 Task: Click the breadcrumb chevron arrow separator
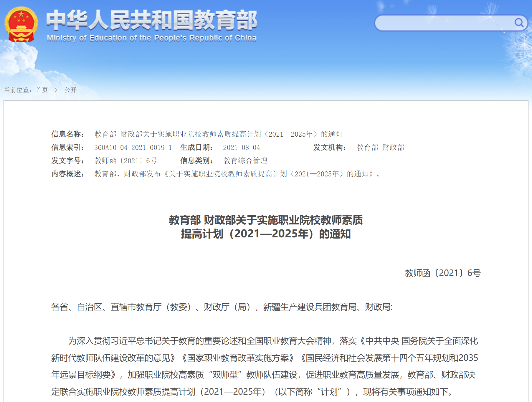pyautogui.click(x=56, y=90)
